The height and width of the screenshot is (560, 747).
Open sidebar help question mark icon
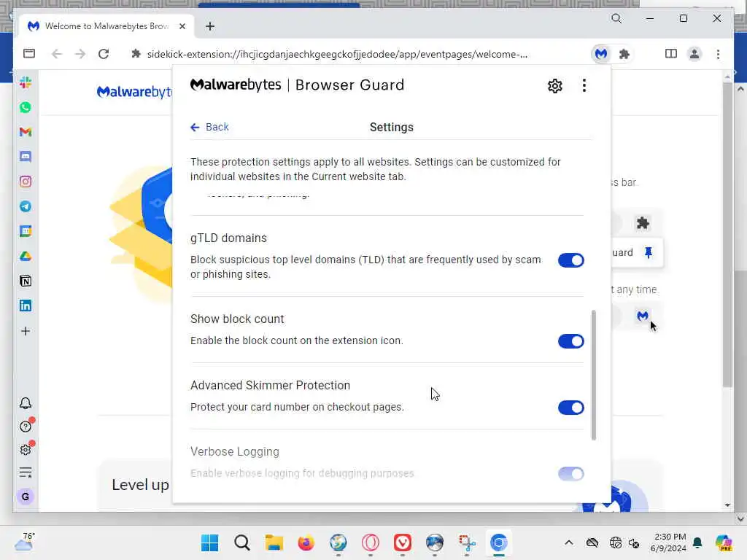[26, 426]
